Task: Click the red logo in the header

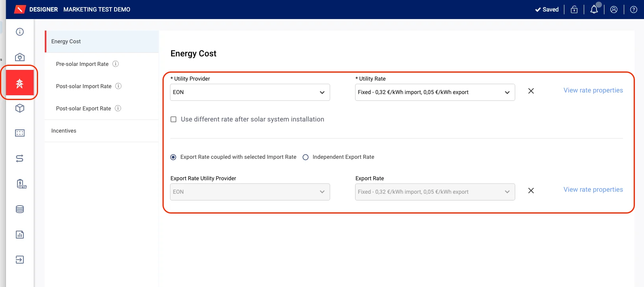Action: [20, 10]
